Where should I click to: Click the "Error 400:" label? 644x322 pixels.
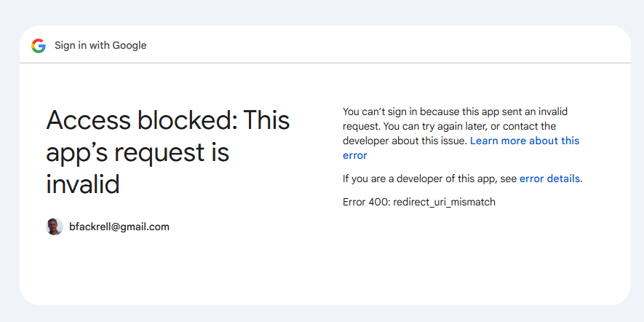pyautogui.click(x=366, y=202)
